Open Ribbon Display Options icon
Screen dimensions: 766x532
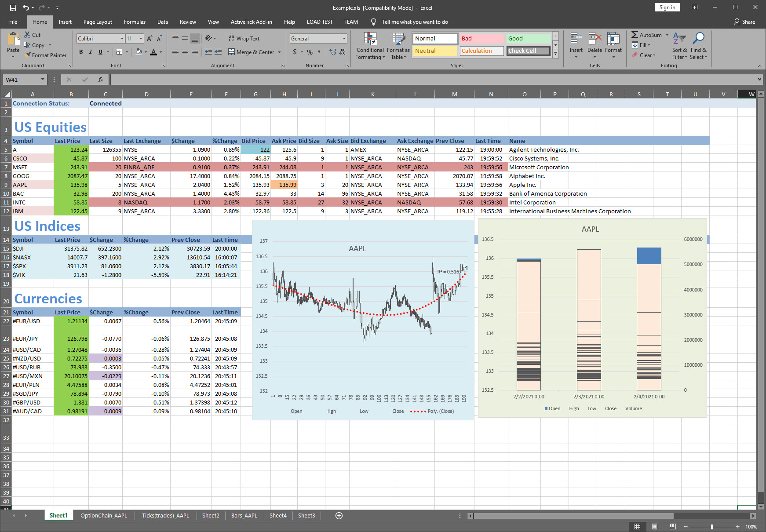coord(694,7)
